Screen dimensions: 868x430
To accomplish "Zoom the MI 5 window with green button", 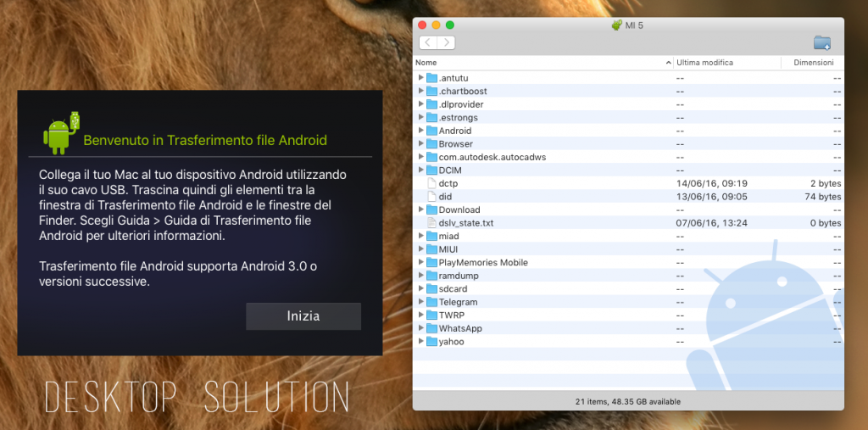I will click(x=450, y=25).
